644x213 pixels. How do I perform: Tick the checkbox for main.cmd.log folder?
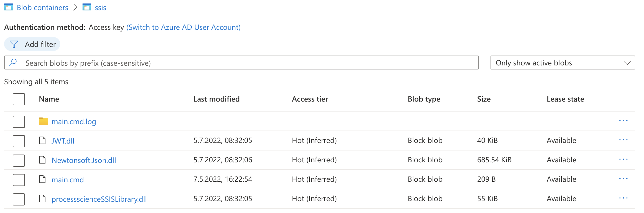point(19,122)
